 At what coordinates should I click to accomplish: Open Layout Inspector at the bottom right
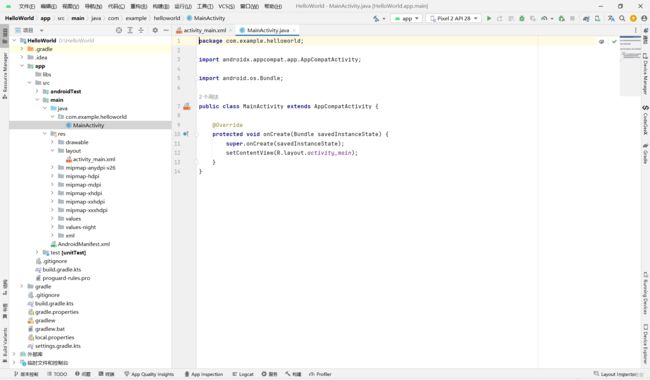(616, 374)
